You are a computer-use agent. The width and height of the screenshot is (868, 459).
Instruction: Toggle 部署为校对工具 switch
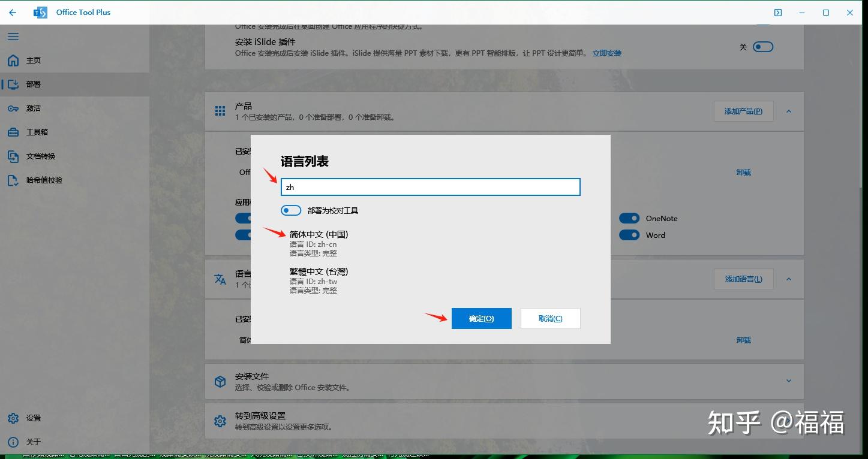pyautogui.click(x=291, y=210)
